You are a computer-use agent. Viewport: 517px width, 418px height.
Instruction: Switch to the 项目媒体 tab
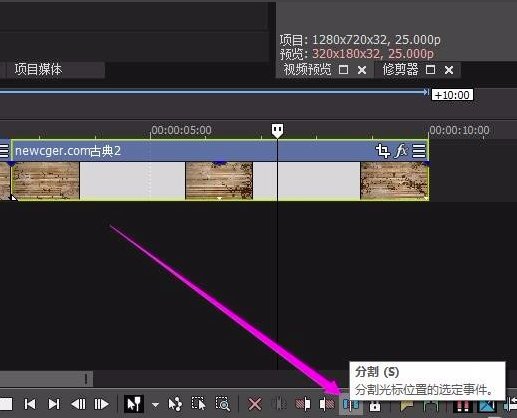point(38,69)
